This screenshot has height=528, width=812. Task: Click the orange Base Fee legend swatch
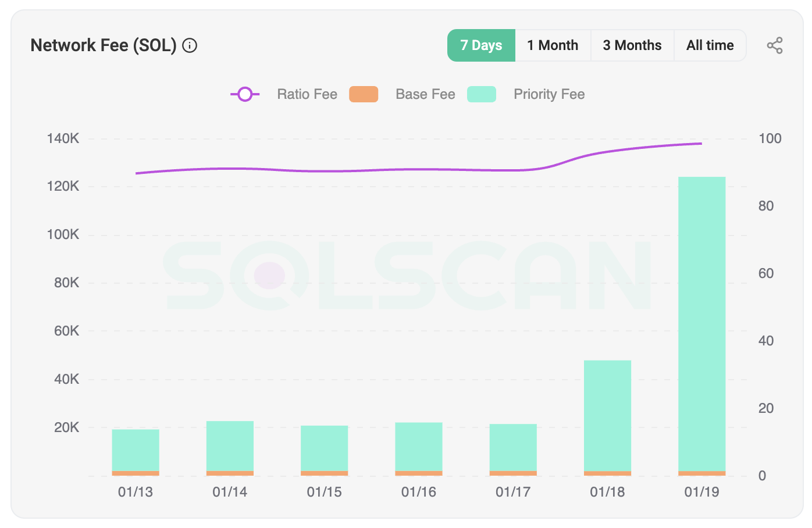(x=364, y=94)
